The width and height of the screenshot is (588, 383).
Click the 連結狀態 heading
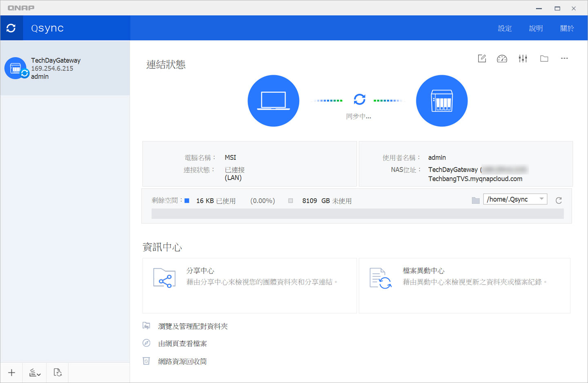[x=166, y=65]
